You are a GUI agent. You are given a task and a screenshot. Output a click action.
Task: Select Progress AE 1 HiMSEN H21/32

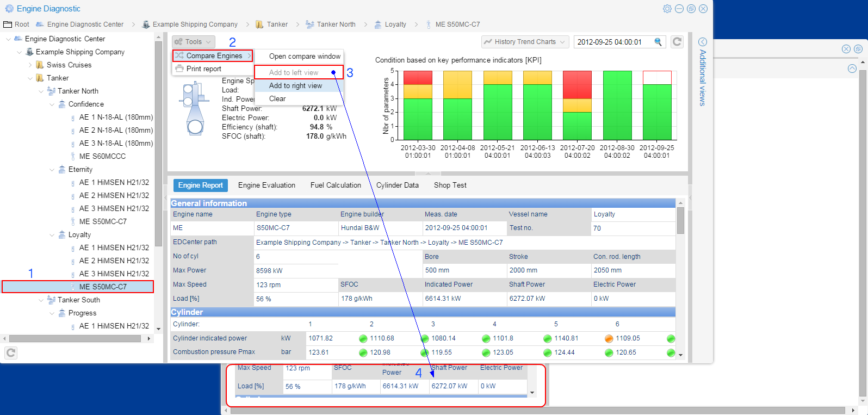[114, 326]
